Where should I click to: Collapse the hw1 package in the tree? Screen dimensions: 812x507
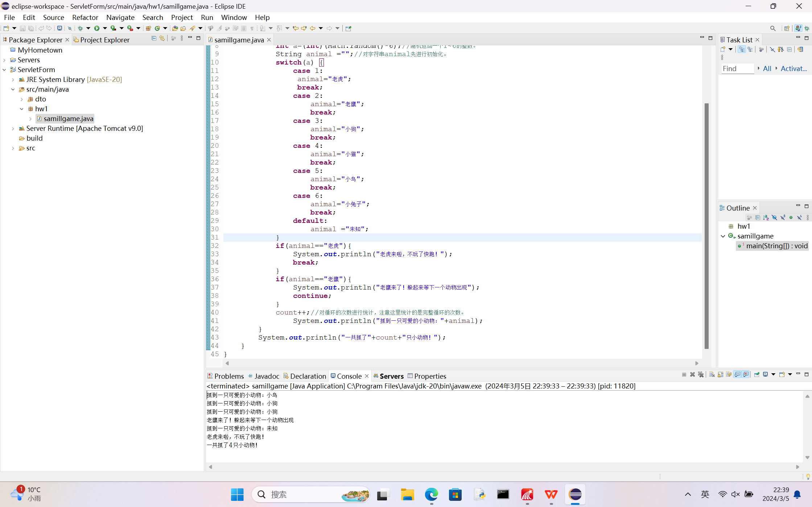click(x=22, y=109)
